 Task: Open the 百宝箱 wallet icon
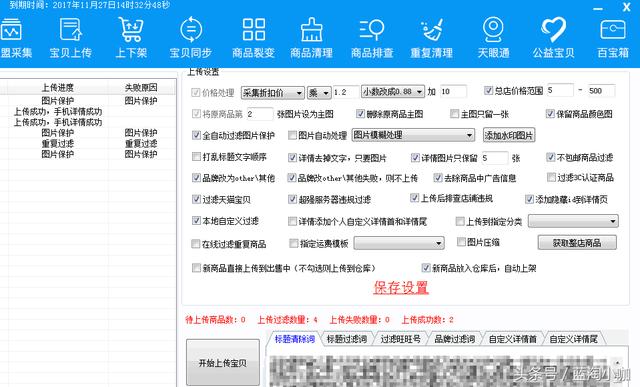click(x=613, y=38)
